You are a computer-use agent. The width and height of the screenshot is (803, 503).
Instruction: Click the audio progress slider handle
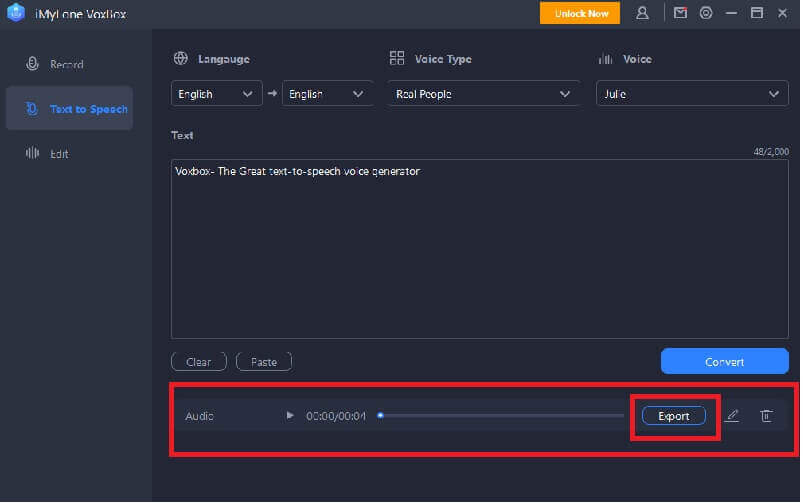click(x=381, y=415)
